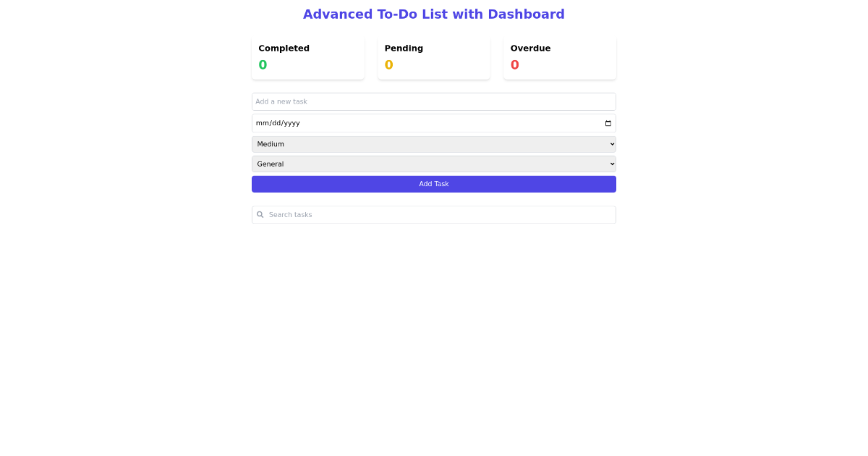Image resolution: width=868 pixels, height=456 pixels.
Task: Click the search magnifier icon
Action: tap(260, 214)
